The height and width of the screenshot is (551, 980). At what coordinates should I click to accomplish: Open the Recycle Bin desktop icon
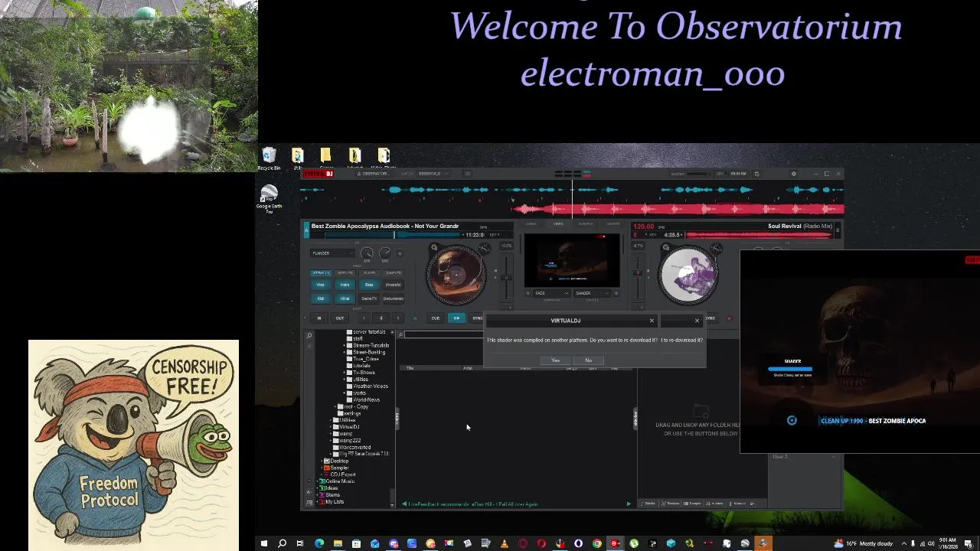[x=269, y=159]
